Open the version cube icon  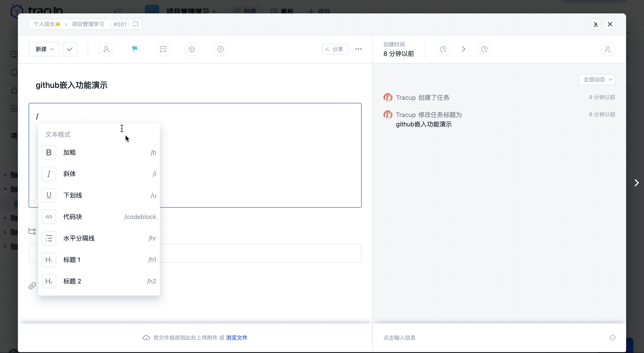coord(192,49)
